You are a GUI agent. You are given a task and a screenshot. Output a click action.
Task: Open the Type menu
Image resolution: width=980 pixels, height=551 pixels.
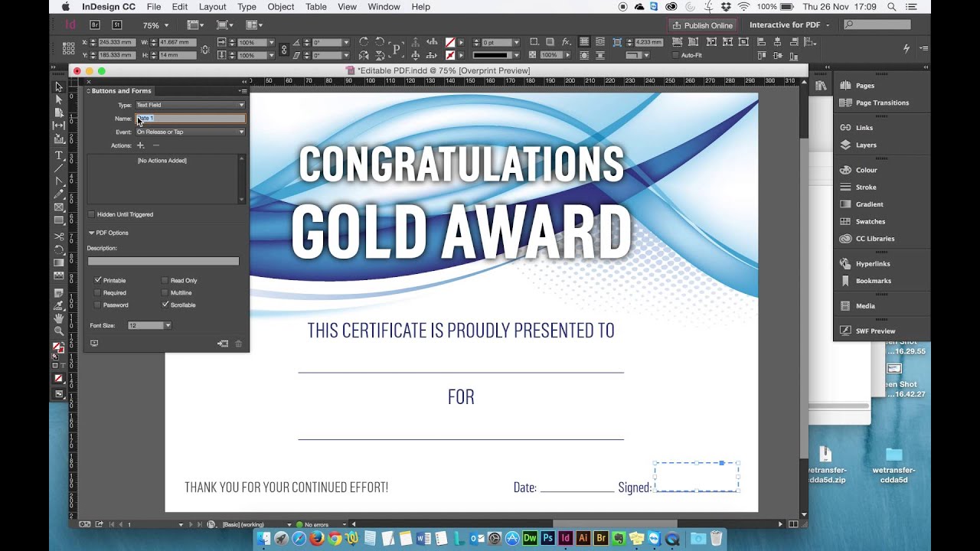[247, 7]
